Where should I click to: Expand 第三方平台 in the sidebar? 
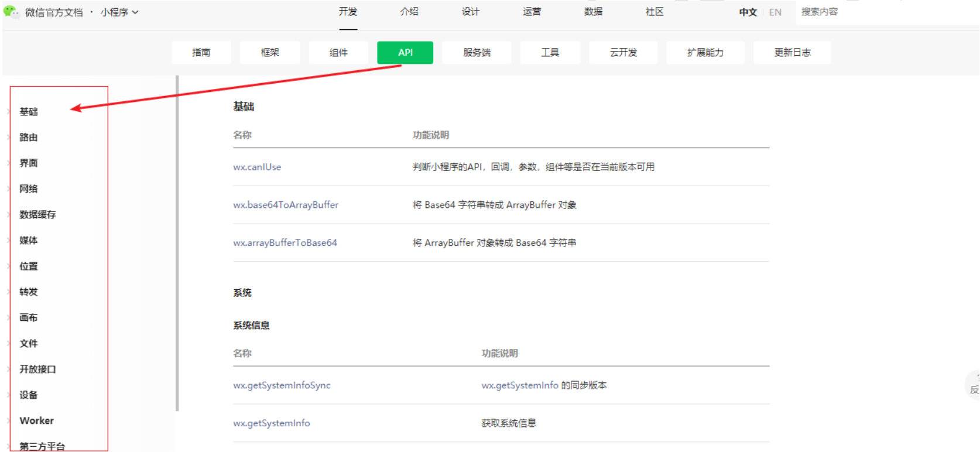(x=42, y=446)
